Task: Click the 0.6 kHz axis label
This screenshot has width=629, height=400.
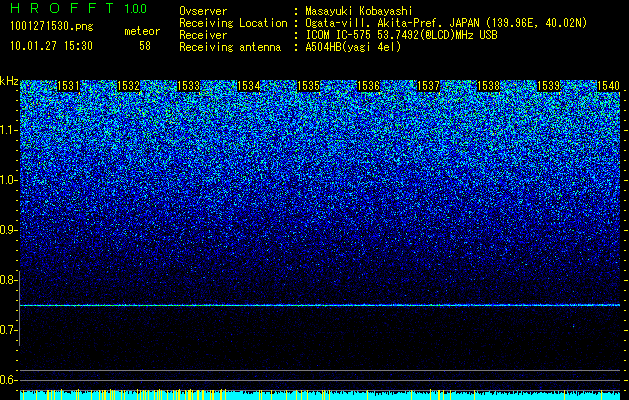Action: point(8,380)
